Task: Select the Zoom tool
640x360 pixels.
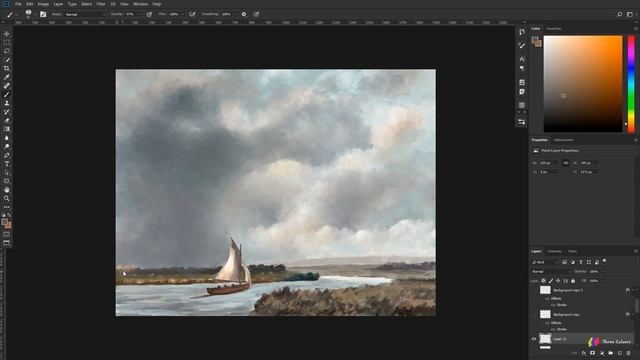Action: click(7, 198)
